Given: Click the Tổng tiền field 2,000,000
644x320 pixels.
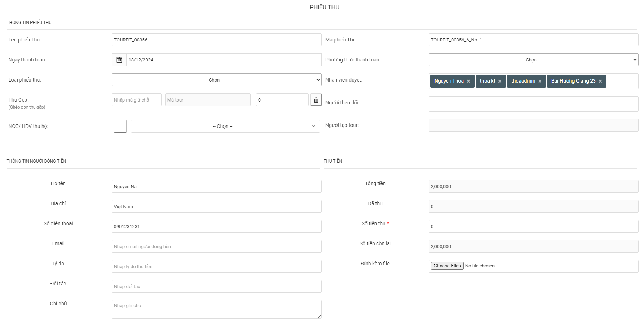Looking at the screenshot, I should [x=533, y=186].
